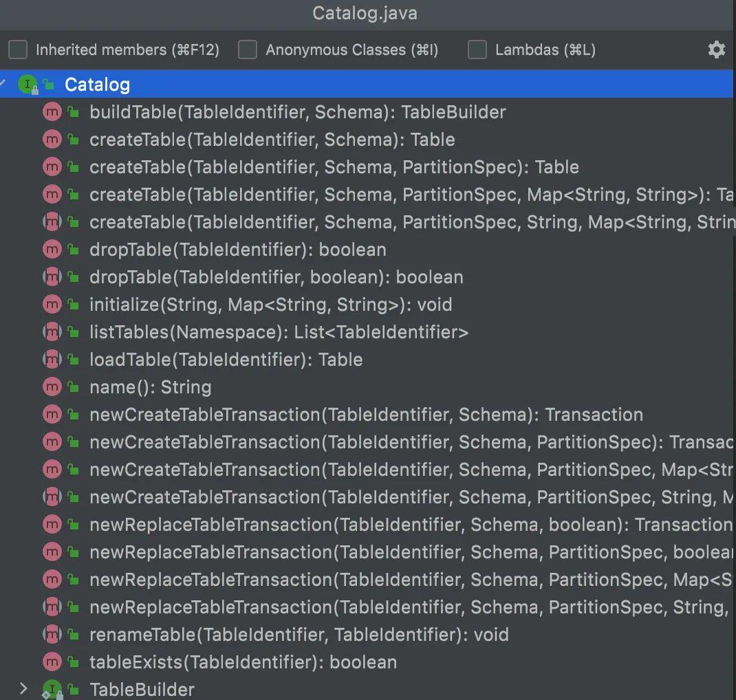Click public visibility icon beside initialize
The width and height of the screenshot is (736, 700).
(x=73, y=305)
